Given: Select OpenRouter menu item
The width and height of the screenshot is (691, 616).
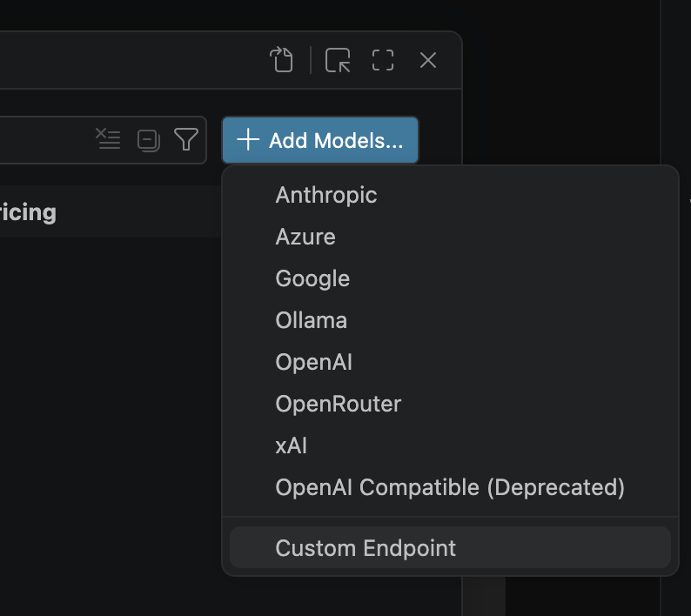Looking at the screenshot, I should point(450,404).
